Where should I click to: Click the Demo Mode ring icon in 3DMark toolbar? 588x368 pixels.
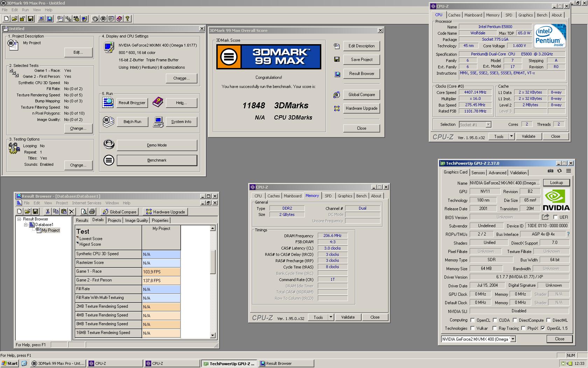pyautogui.click(x=95, y=19)
